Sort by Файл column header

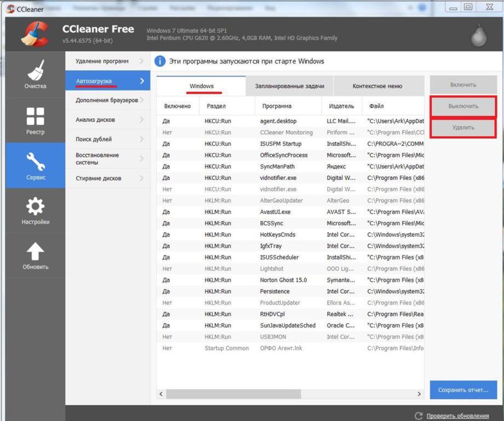(x=393, y=106)
